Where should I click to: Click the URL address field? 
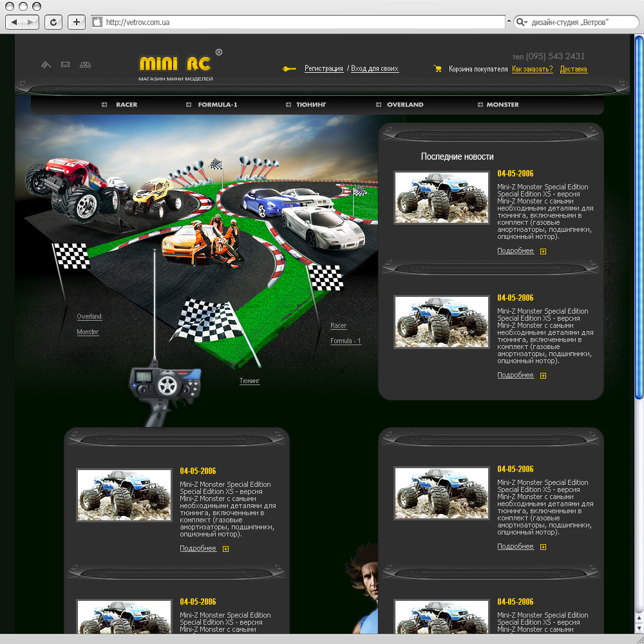(x=303, y=22)
